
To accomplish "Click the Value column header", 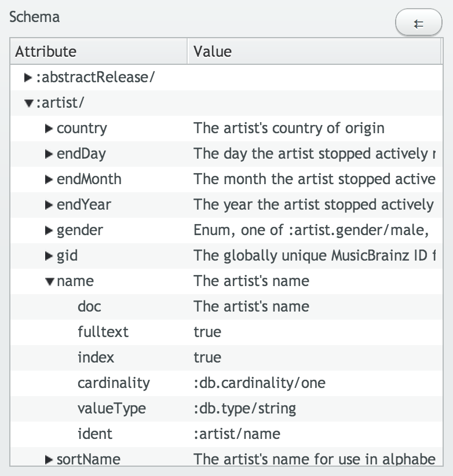I will [x=315, y=52].
